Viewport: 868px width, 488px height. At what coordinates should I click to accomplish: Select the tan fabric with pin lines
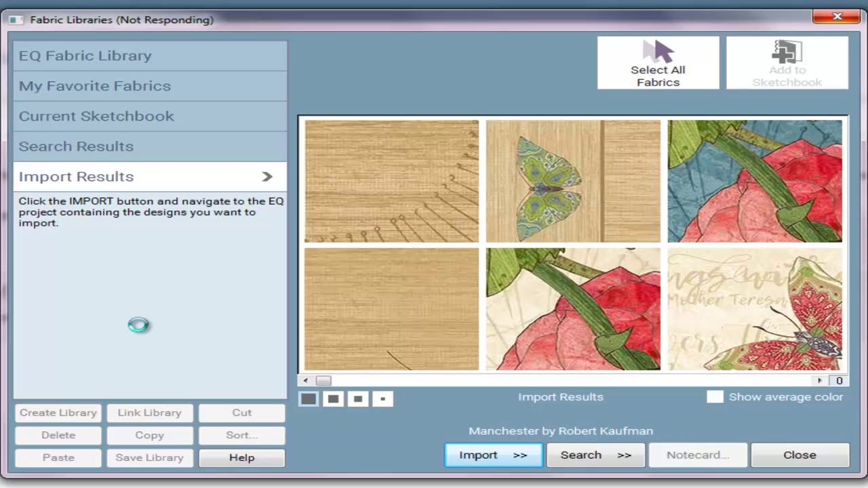[x=391, y=181]
